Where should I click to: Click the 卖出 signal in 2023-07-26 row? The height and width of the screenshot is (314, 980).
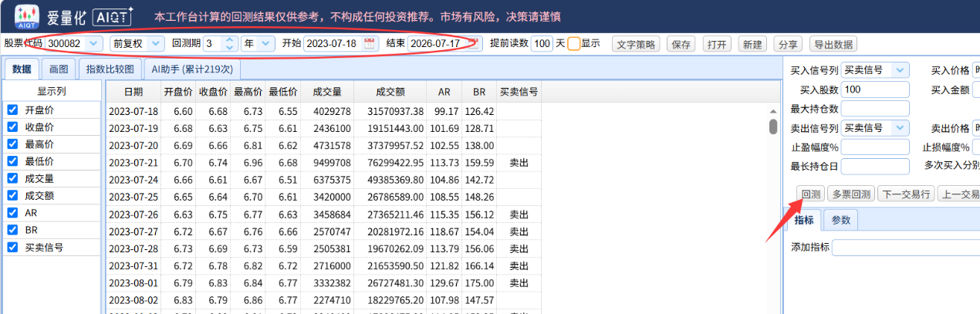coord(519,213)
